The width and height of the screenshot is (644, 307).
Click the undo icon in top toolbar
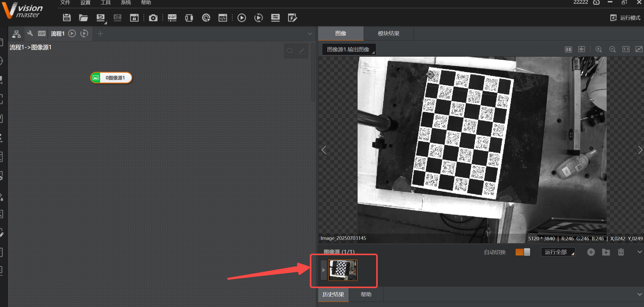point(101,18)
